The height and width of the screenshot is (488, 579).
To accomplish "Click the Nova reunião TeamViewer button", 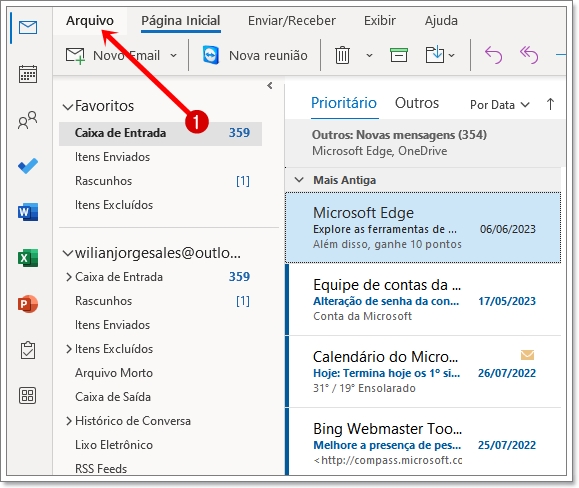I will pyautogui.click(x=255, y=55).
